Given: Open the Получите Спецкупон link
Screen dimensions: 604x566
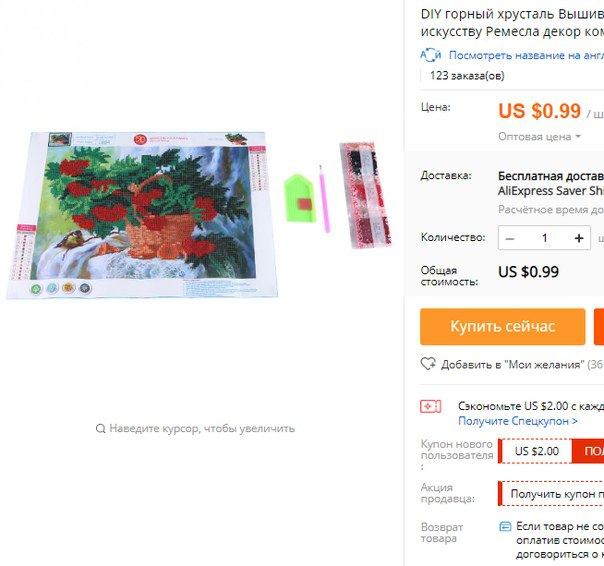Looking at the screenshot, I should tap(518, 421).
